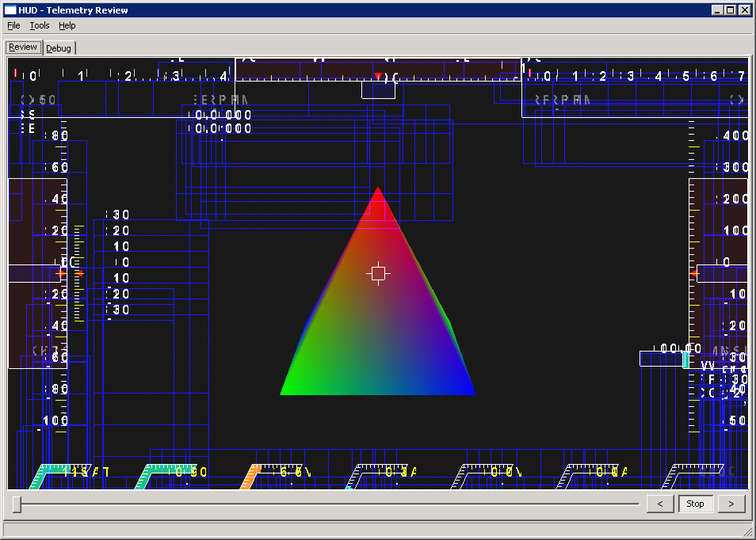The image size is (756, 540).
Task: Maximize the Telemetry Review window
Action: pyautogui.click(x=731, y=10)
